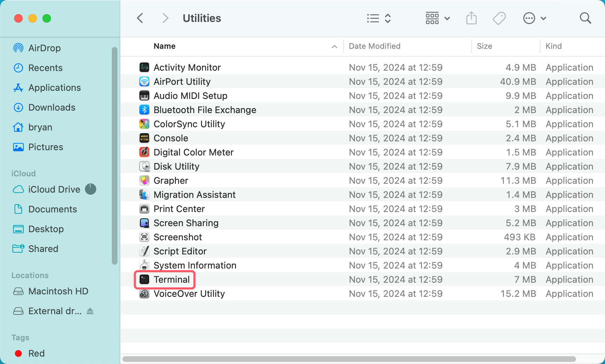Viewport: 605px width, 364px height.
Task: Launch Activity Monitor from the list
Action: tap(187, 67)
